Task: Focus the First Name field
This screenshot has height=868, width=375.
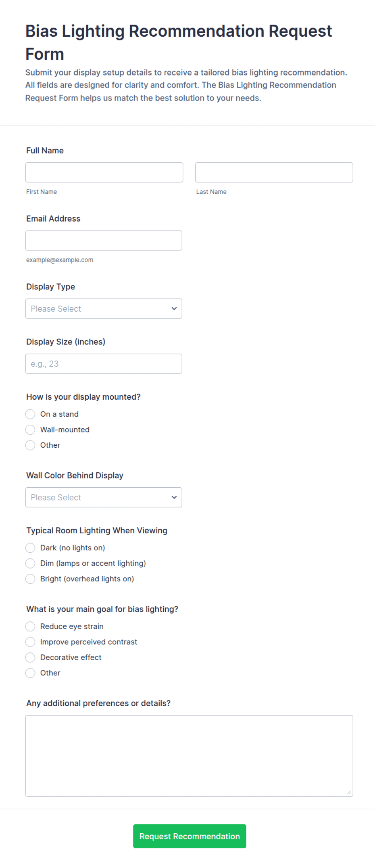Action: (104, 172)
